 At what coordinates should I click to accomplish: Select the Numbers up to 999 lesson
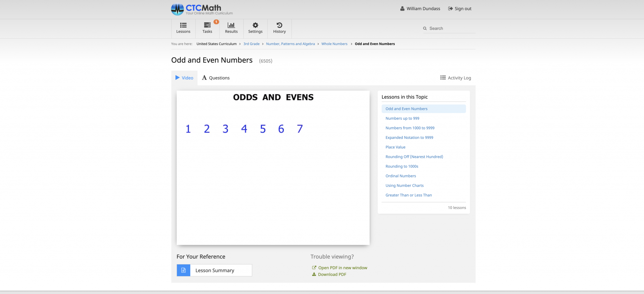tap(402, 118)
